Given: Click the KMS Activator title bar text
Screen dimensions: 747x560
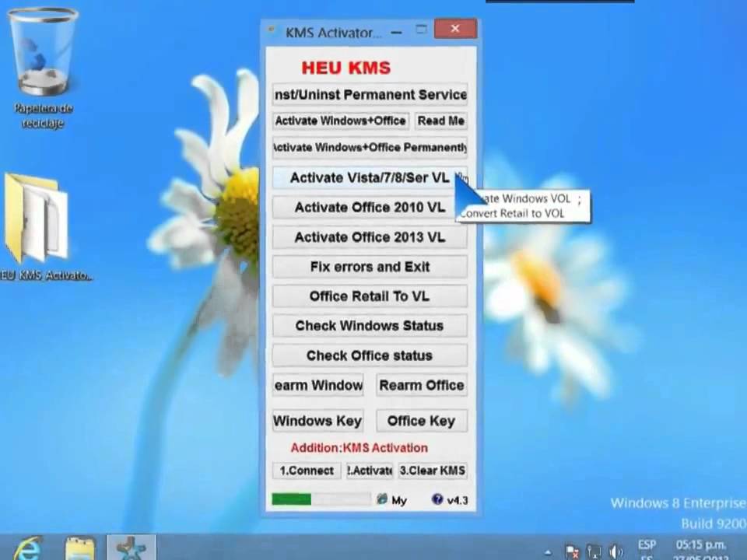Looking at the screenshot, I should tap(334, 33).
